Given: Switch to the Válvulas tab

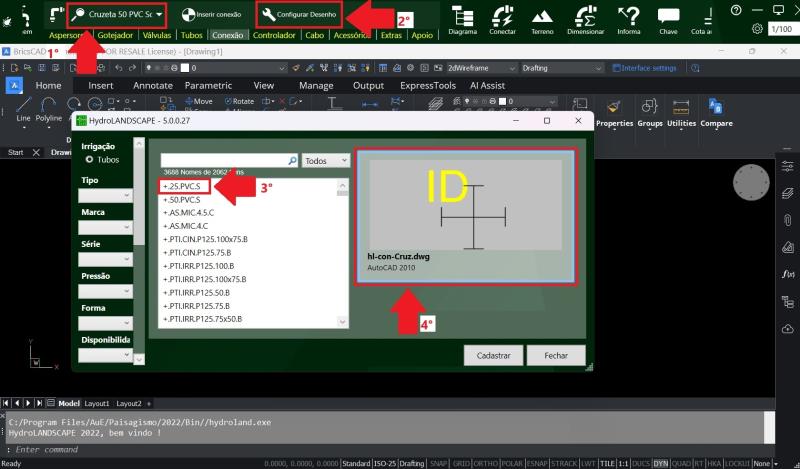Looking at the screenshot, I should (156, 35).
